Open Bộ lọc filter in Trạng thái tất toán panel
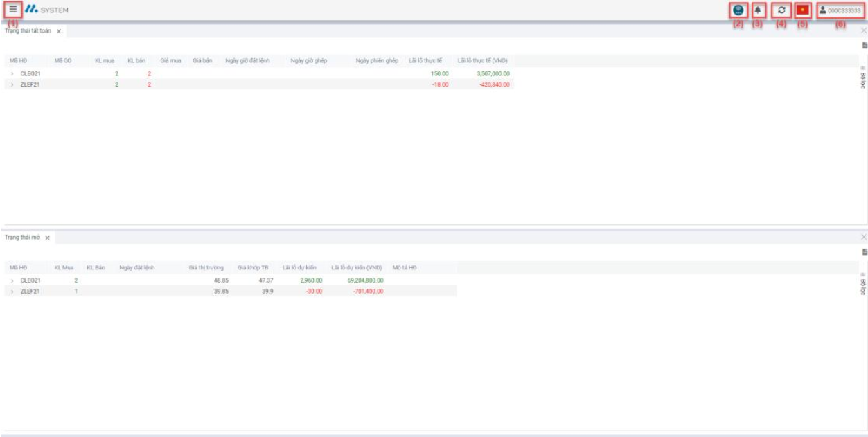The image size is (868, 437). (863, 78)
